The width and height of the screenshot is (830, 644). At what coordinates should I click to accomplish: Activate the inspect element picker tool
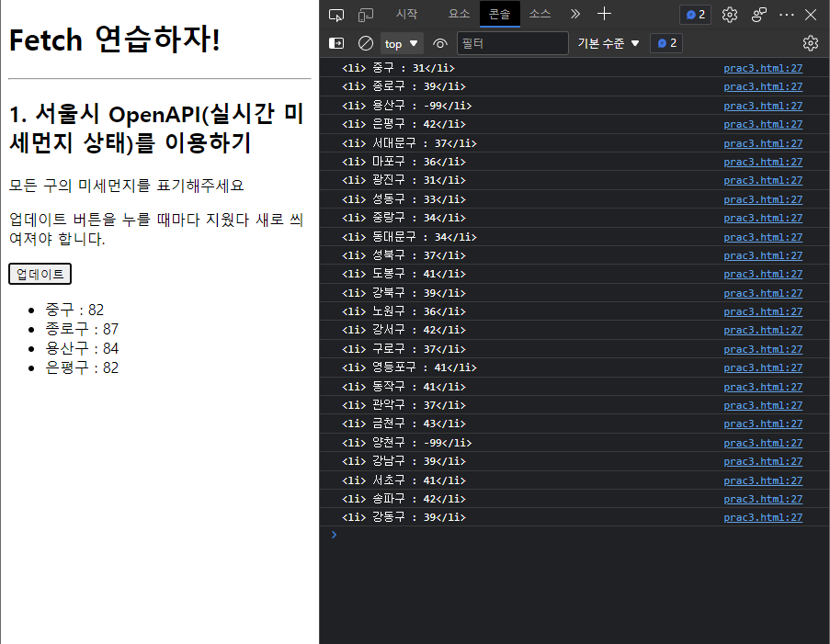coord(336,15)
